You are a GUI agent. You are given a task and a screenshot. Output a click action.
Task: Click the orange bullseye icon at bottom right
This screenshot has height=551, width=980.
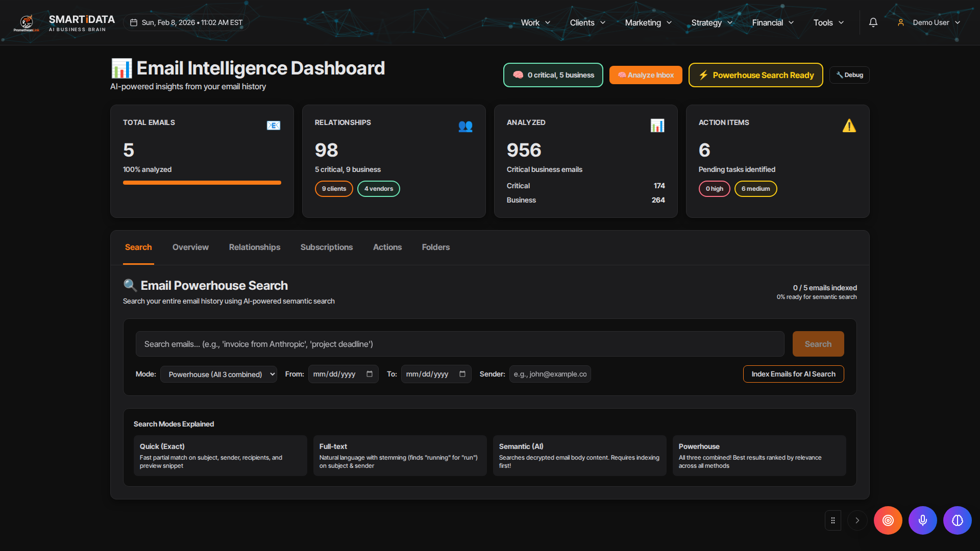point(888,520)
